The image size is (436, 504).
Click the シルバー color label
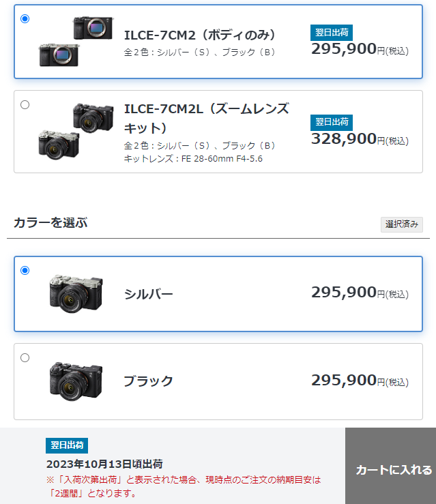(x=148, y=294)
